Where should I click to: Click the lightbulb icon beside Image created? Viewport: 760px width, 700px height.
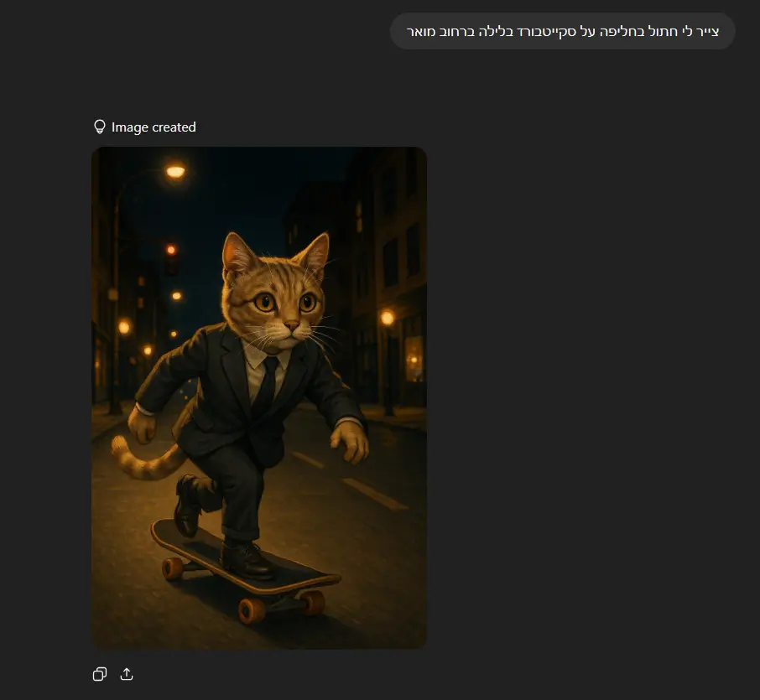(100, 127)
